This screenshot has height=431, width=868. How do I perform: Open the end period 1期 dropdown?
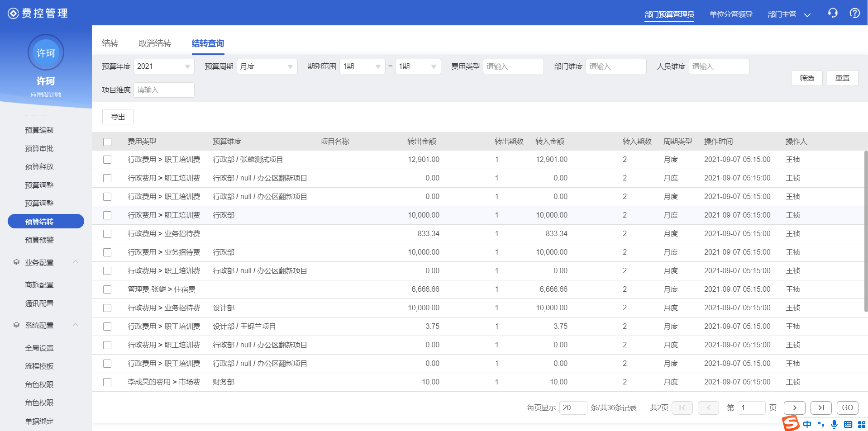point(418,66)
